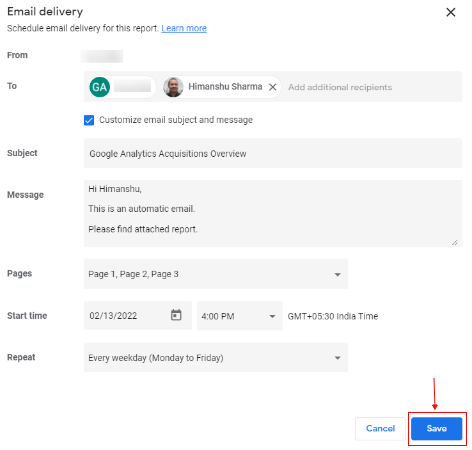
Task: Close the Email delivery dialog
Action: click(451, 12)
